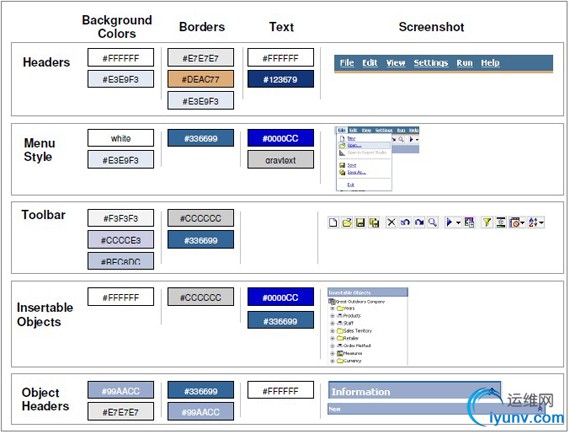Choose Open... in the open File menu
570x434 pixels.
point(354,145)
